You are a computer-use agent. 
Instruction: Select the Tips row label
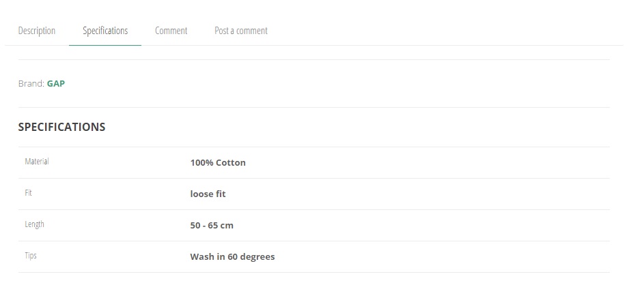click(x=31, y=256)
